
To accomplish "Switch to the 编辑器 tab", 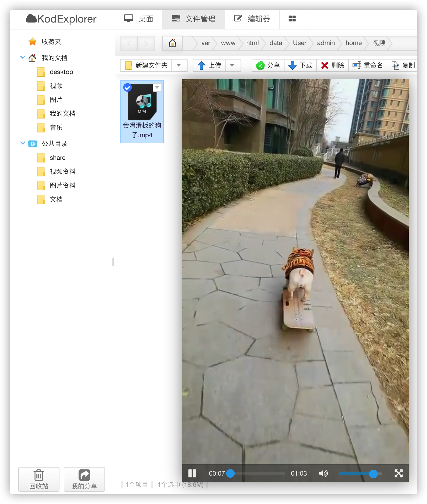I will [x=252, y=19].
